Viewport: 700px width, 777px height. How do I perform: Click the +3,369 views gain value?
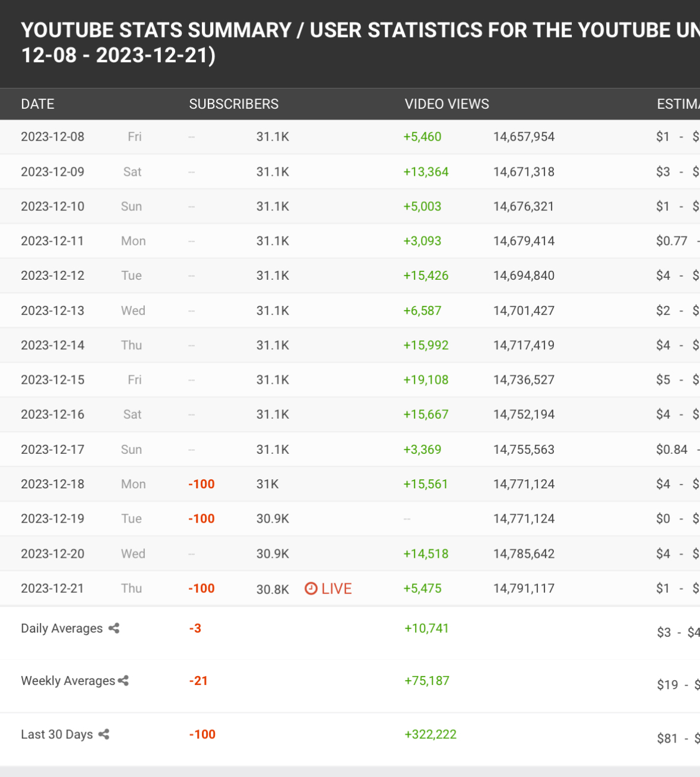coord(422,449)
